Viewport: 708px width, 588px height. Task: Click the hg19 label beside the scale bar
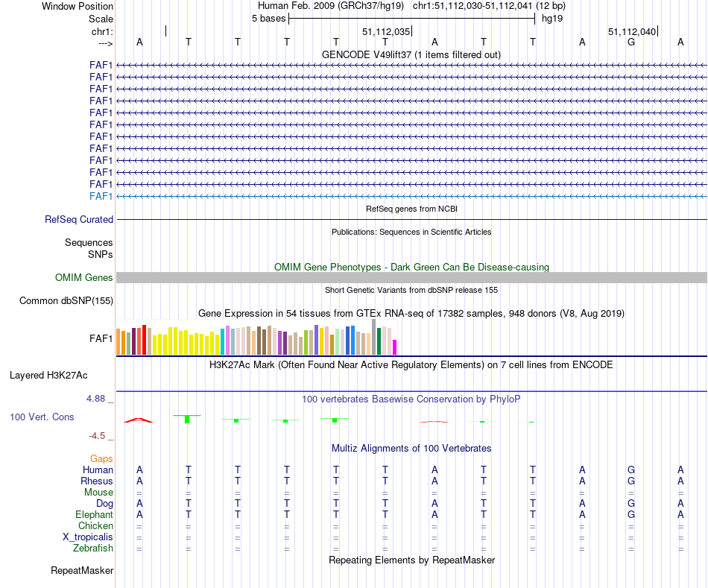(x=552, y=19)
